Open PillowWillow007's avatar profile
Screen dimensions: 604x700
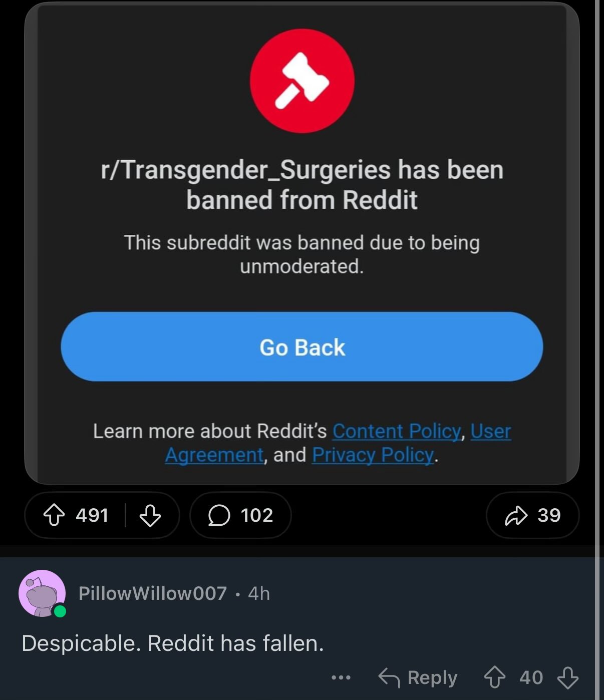42,593
